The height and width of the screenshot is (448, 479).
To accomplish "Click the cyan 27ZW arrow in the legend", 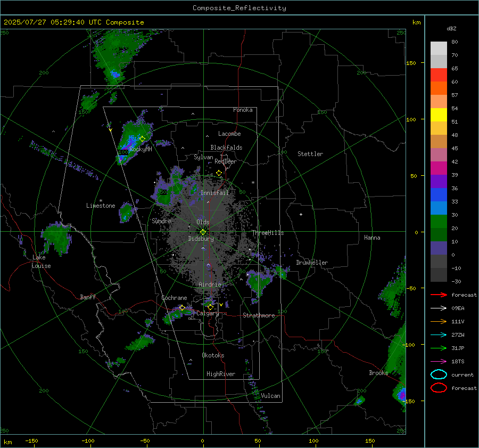I will [439, 335].
